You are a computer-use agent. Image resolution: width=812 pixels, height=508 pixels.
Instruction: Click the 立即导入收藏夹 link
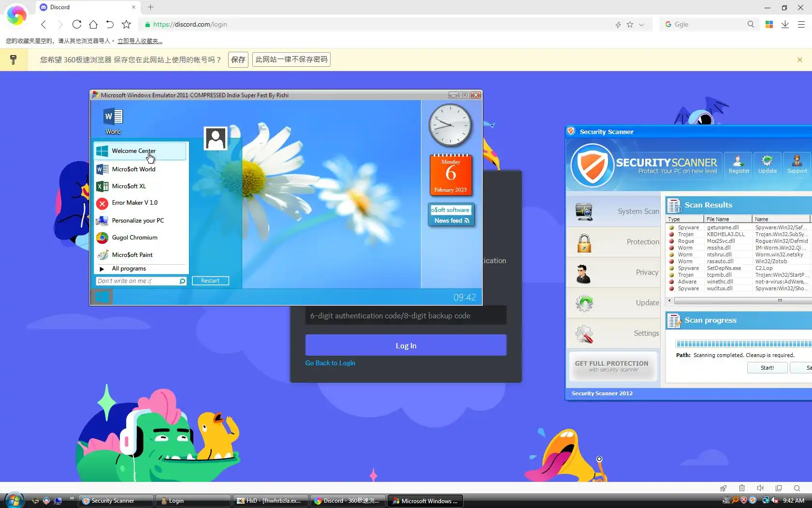pyautogui.click(x=140, y=41)
